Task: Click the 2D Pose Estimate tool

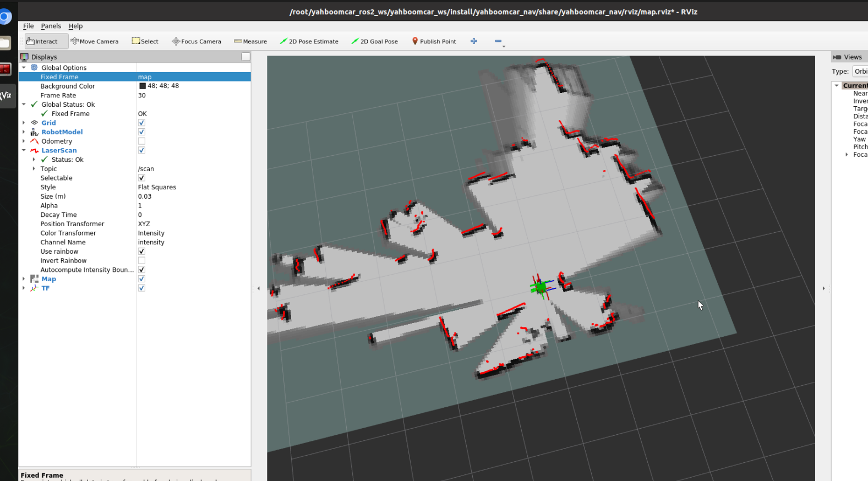Action: pos(309,41)
